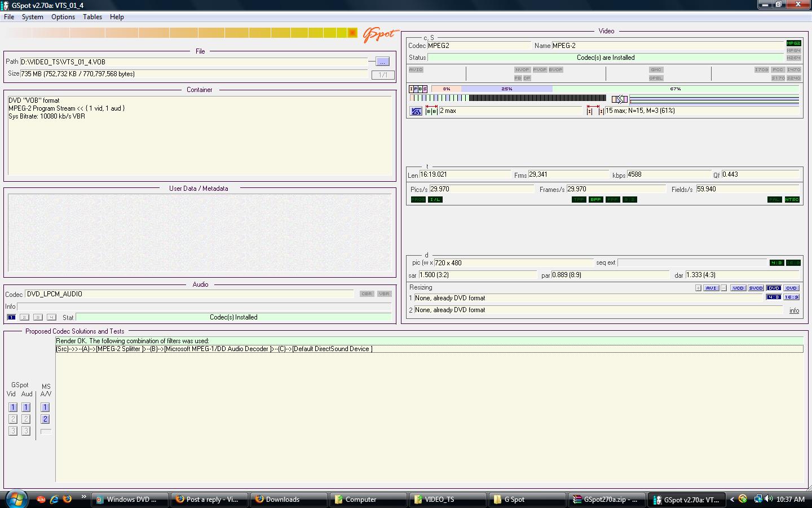Click GSpot Vid test button 1
The image size is (812, 508).
pyautogui.click(x=13, y=407)
